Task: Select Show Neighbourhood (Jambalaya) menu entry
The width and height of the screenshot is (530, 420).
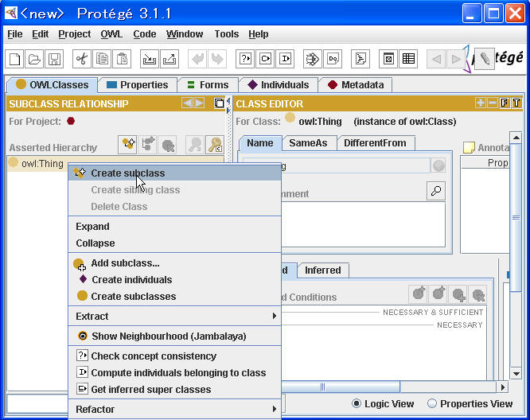Action: click(x=168, y=336)
